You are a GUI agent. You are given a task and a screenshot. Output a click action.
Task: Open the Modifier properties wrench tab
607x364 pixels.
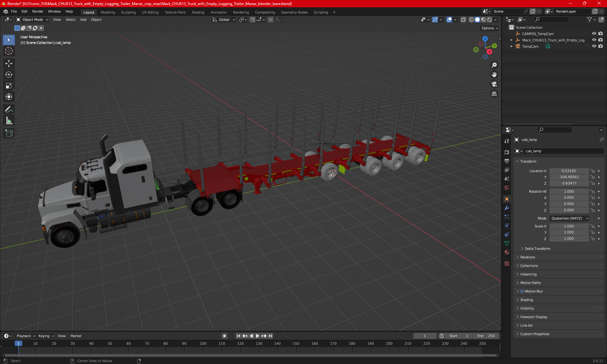point(507,208)
